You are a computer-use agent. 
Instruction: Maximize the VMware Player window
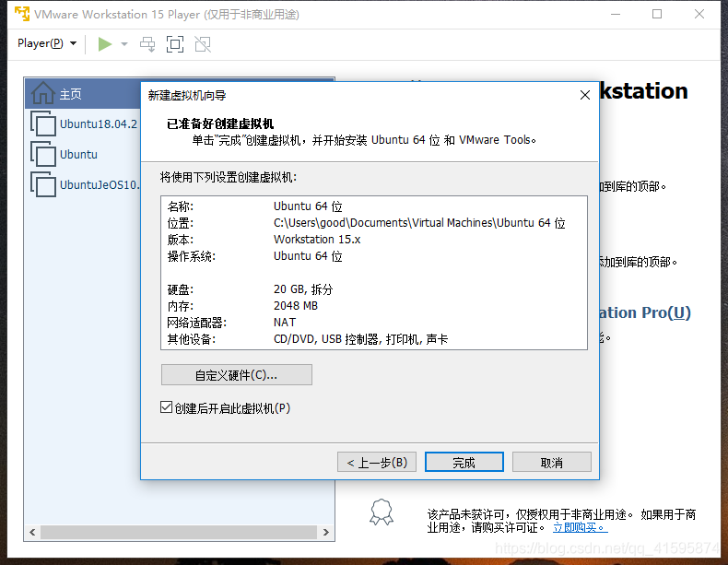pos(657,15)
